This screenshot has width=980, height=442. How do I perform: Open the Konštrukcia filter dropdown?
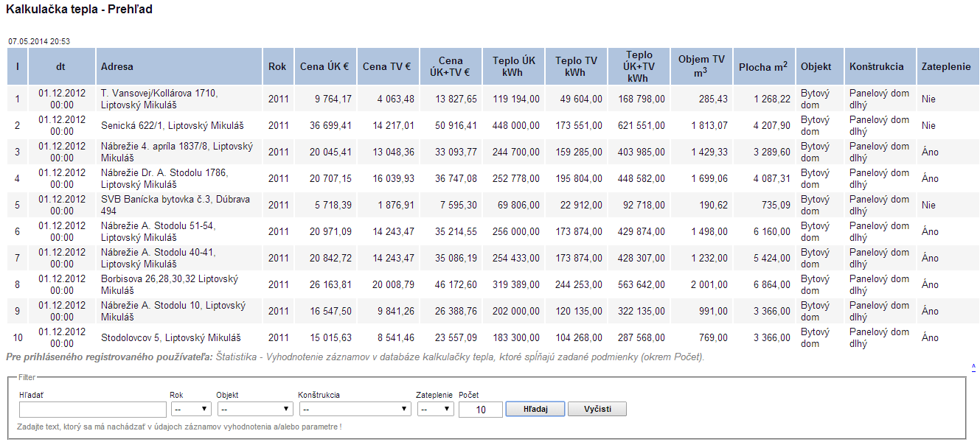point(355,409)
